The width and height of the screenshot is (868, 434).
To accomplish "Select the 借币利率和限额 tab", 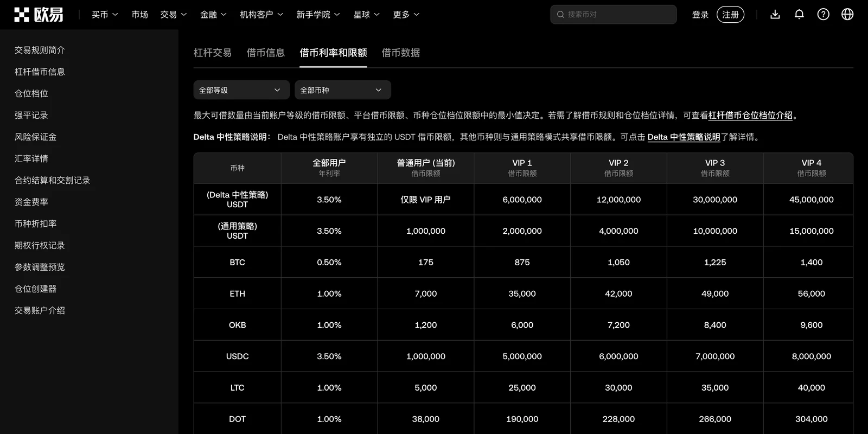I will [333, 53].
